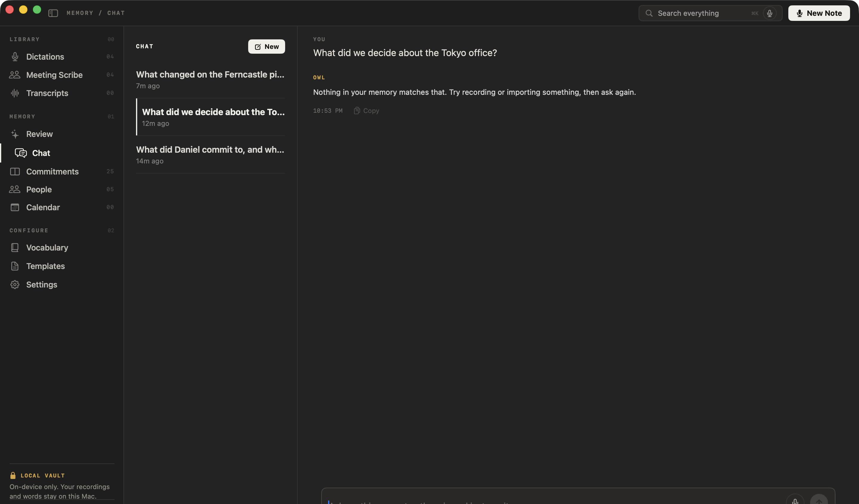Click the Vocabulary book icon
859x504 pixels.
point(15,248)
